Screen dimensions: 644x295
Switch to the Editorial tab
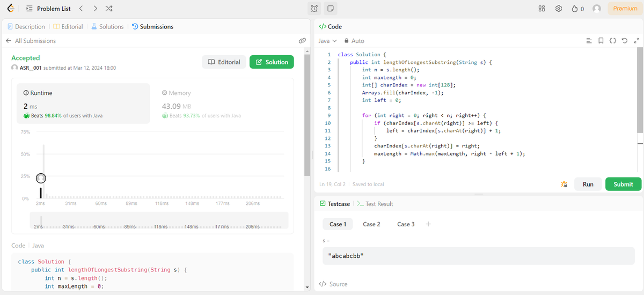pos(68,26)
